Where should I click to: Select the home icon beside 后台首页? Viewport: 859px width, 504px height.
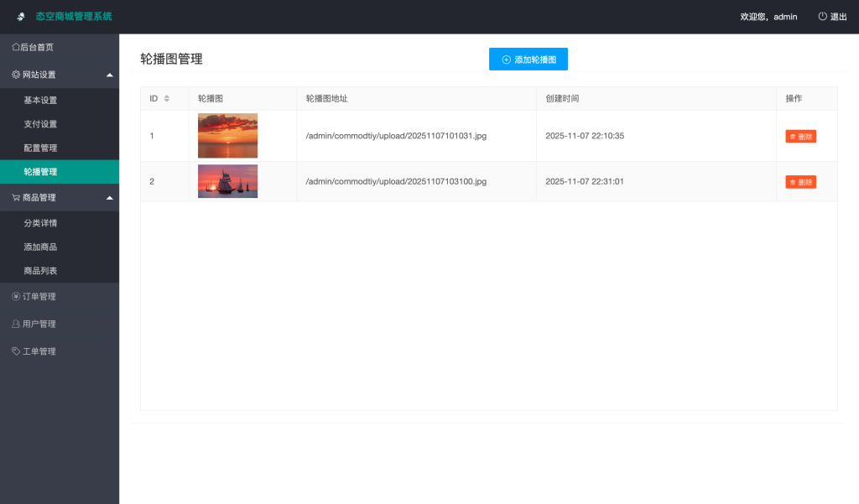tap(16, 48)
